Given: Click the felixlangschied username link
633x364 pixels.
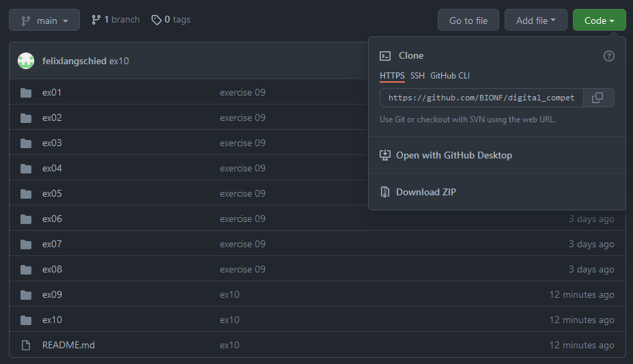Looking at the screenshot, I should click(x=74, y=61).
